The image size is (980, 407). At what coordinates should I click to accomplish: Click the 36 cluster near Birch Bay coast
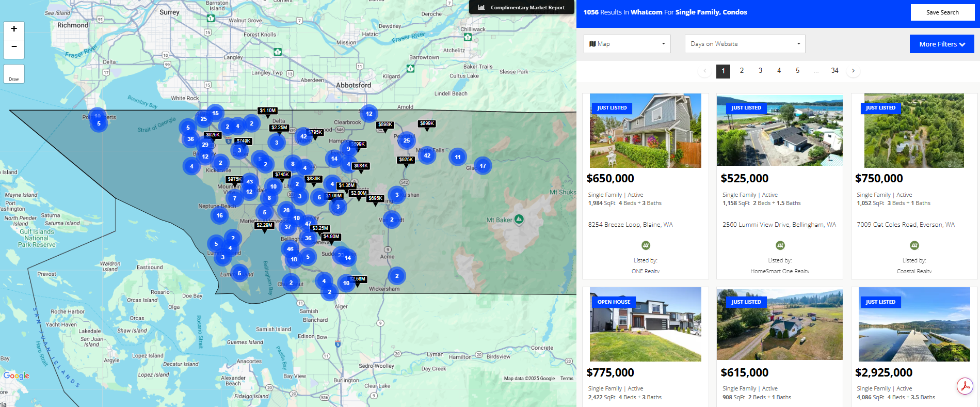point(190,139)
